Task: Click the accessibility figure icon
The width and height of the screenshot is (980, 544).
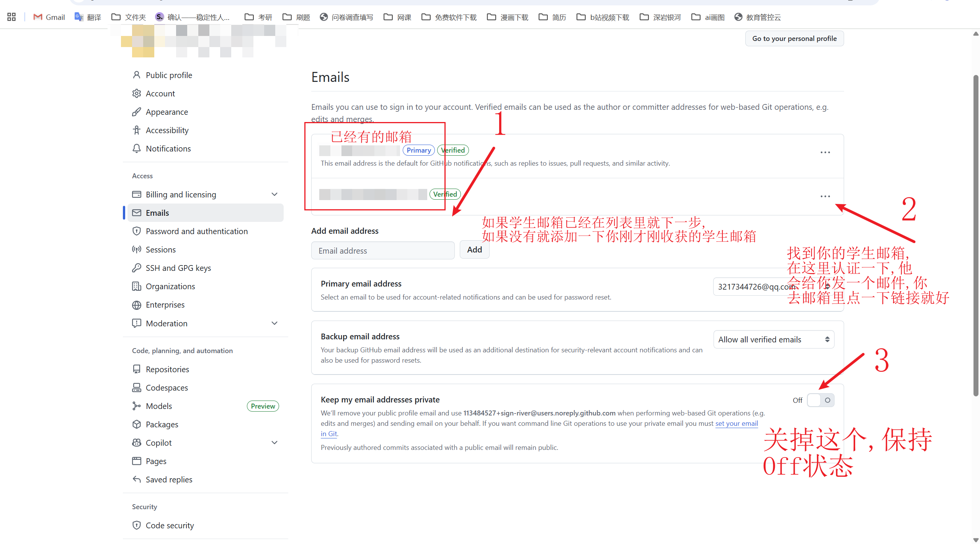Action: 136,130
